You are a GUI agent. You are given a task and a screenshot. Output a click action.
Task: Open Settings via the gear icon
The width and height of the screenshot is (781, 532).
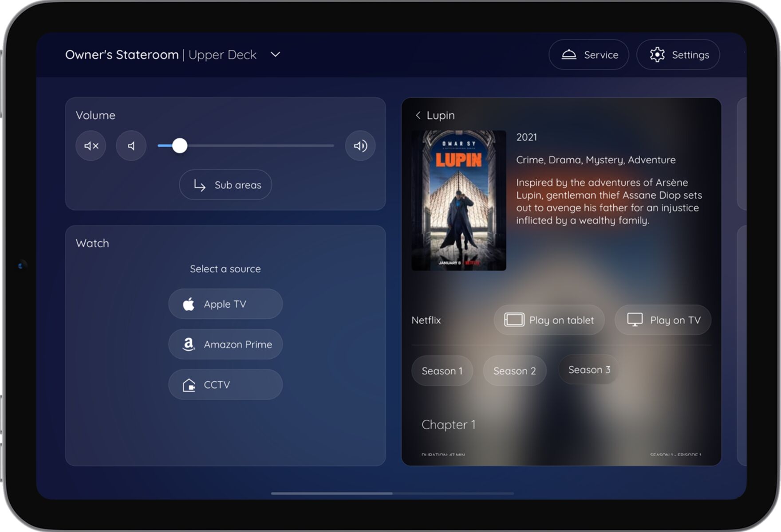(x=657, y=55)
